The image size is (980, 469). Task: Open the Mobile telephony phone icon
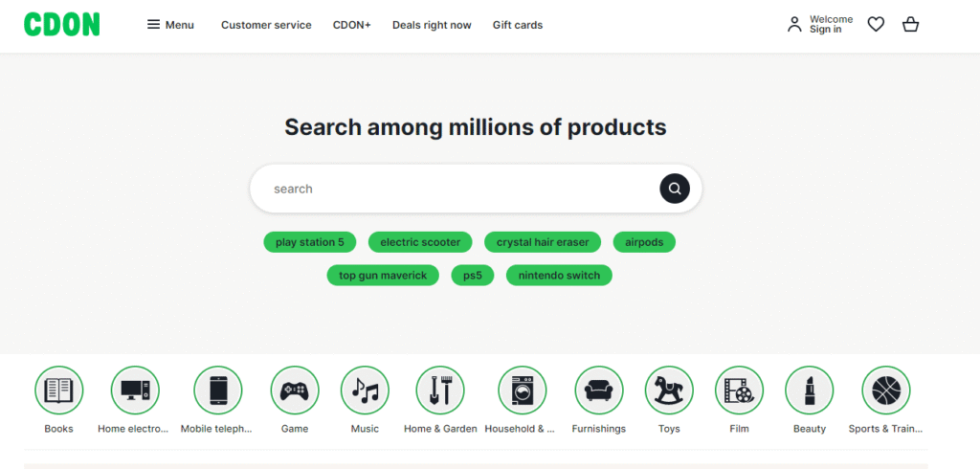click(217, 391)
